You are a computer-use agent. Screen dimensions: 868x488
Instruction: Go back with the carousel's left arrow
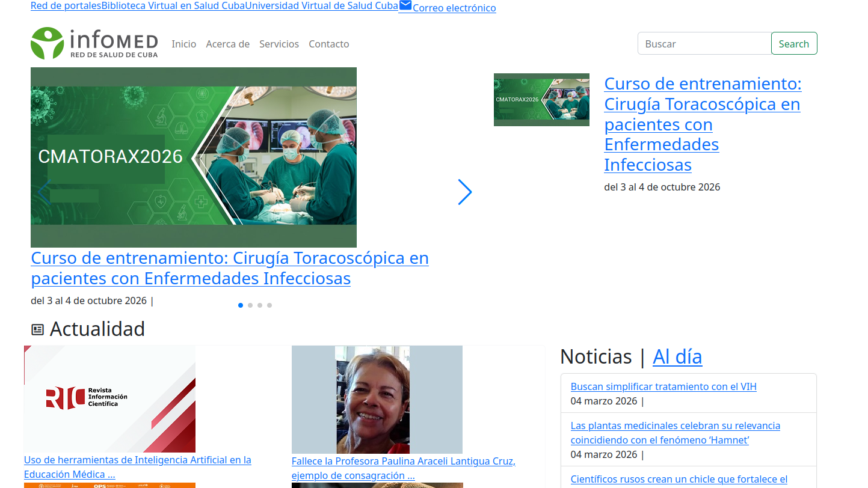coord(44,192)
